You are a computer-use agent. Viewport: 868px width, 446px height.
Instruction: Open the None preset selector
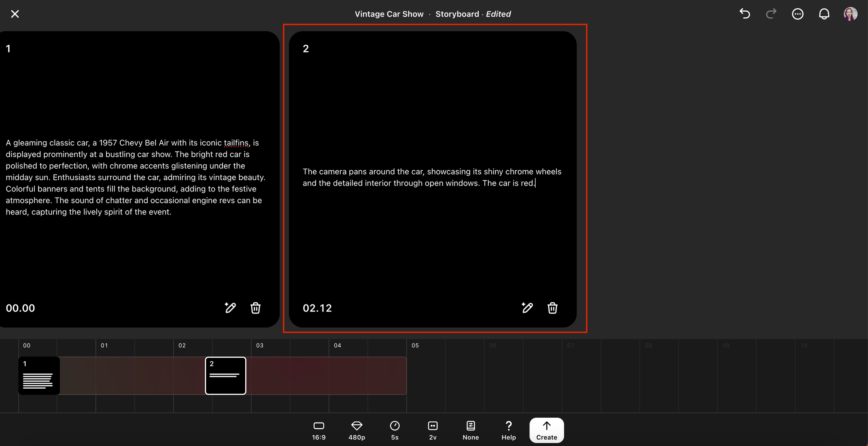[x=470, y=430]
